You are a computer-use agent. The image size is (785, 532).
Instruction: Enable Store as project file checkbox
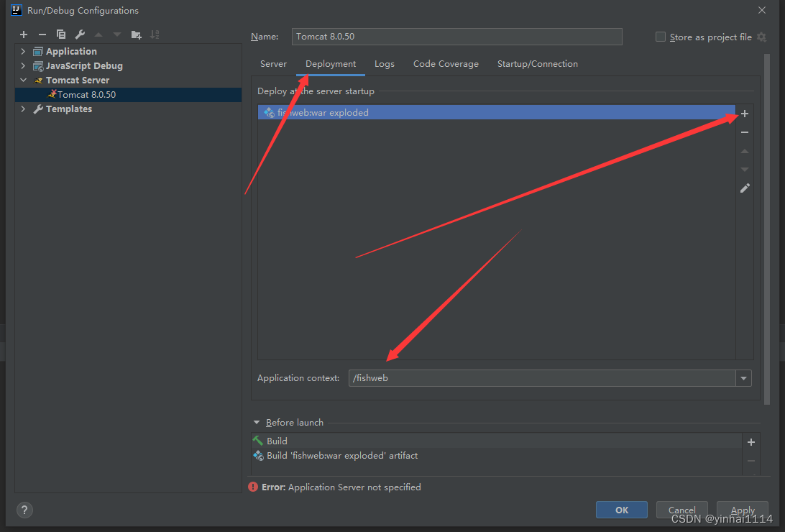point(661,37)
